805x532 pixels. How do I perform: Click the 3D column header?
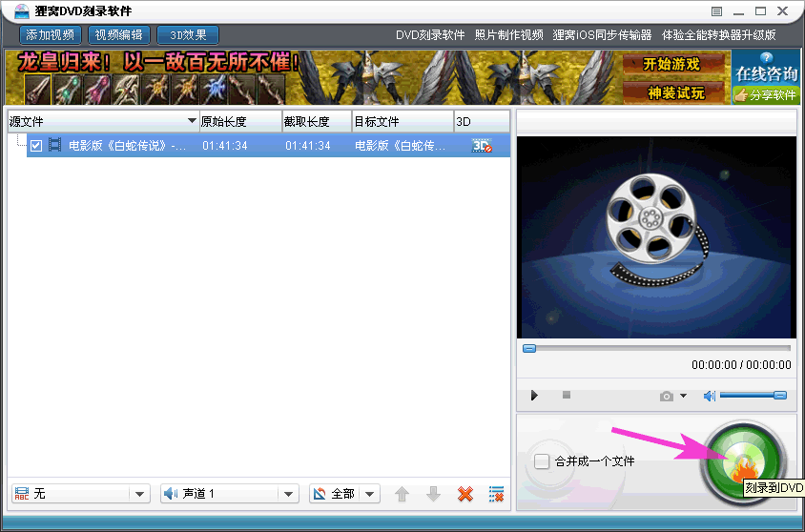coord(482,122)
